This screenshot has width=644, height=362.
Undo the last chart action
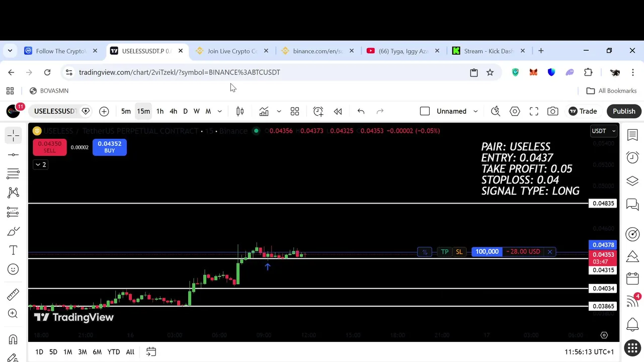pyautogui.click(x=361, y=111)
